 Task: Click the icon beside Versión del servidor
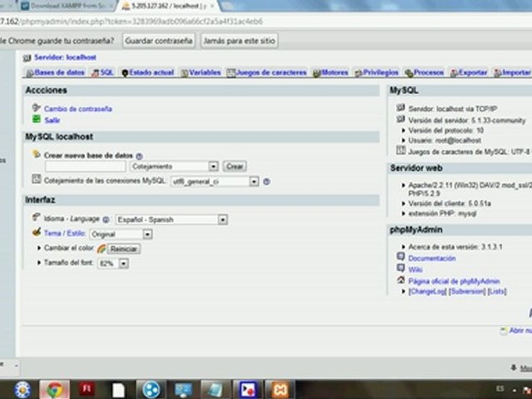pyautogui.click(x=401, y=119)
